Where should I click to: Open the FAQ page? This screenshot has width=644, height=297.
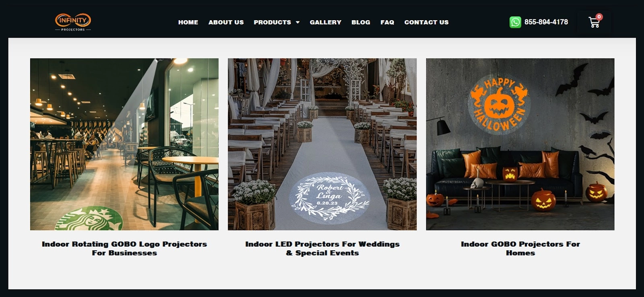pos(387,23)
